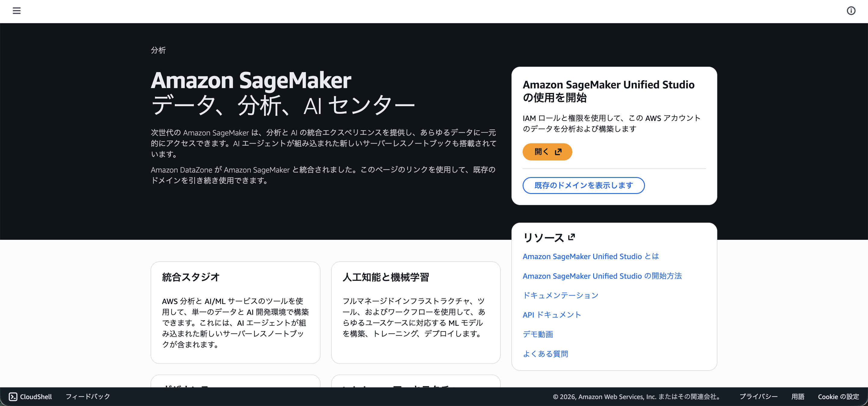Click フィードバック in the footer
Image resolution: width=868 pixels, height=406 pixels.
coord(88,397)
